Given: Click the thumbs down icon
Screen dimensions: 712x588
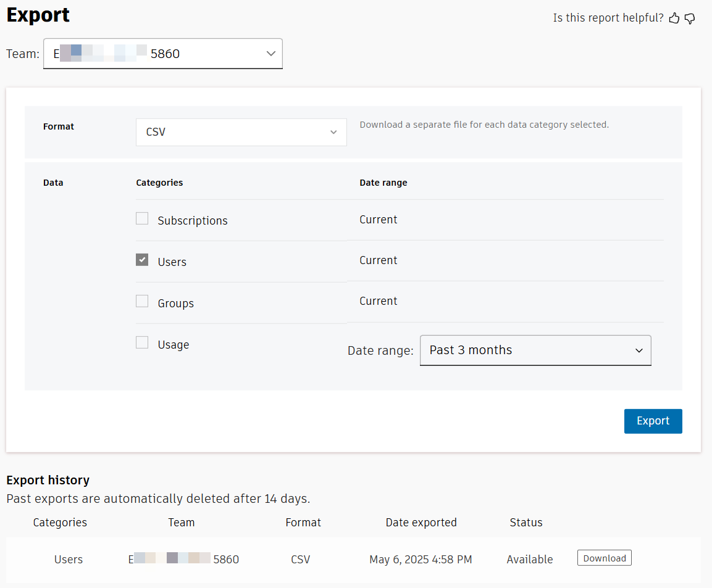Looking at the screenshot, I should click(690, 19).
